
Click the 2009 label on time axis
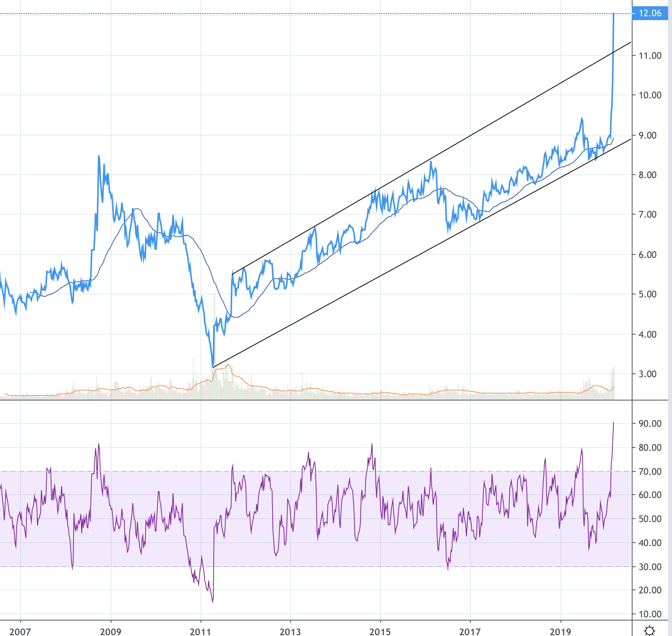click(110, 632)
